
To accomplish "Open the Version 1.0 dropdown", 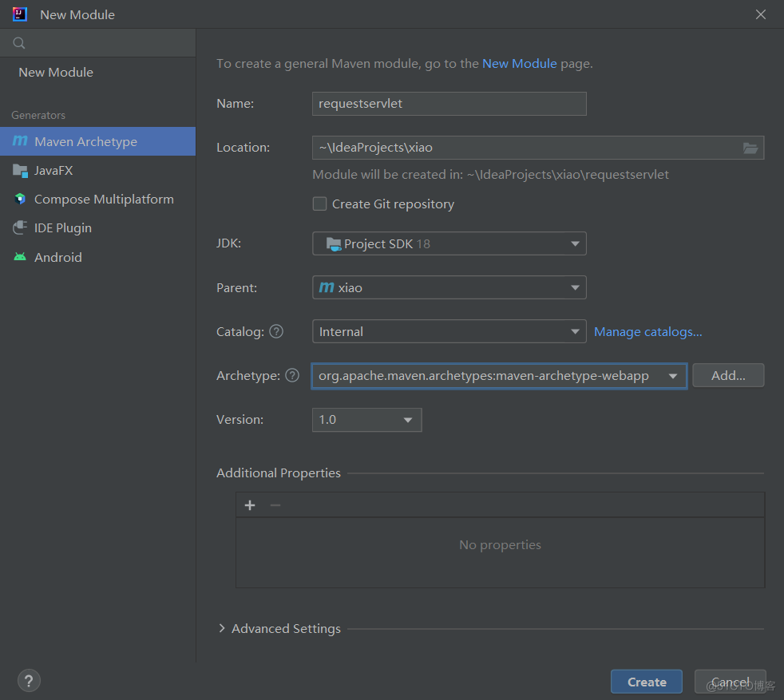I will [x=366, y=419].
